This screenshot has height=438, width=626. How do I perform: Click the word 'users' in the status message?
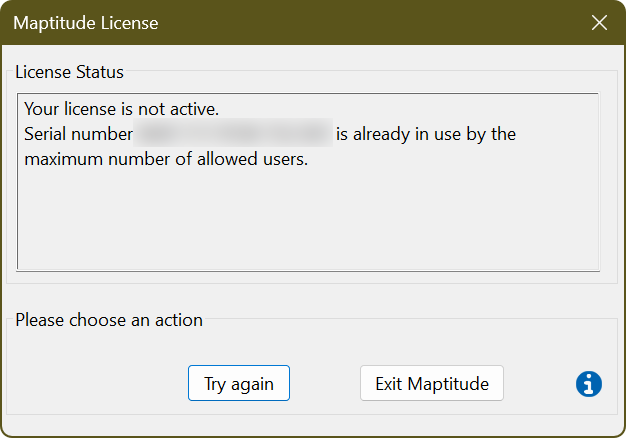[284, 158]
